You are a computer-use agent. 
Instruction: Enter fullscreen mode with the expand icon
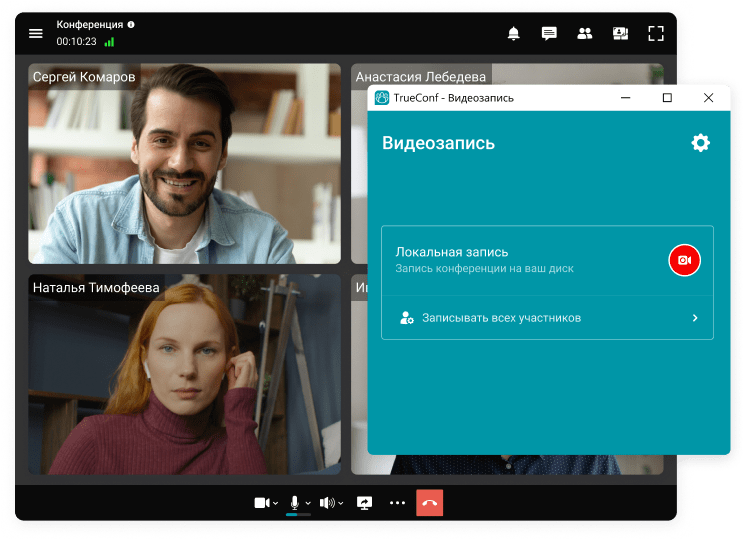tap(656, 33)
